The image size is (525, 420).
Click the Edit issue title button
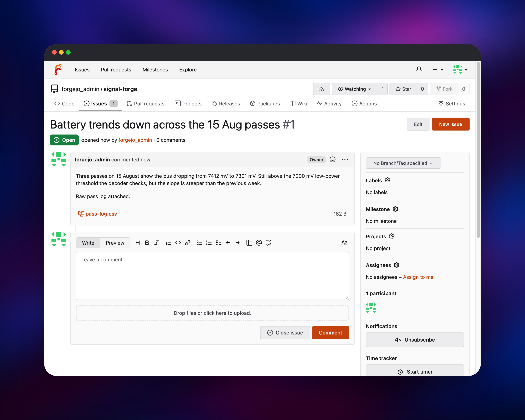point(418,124)
